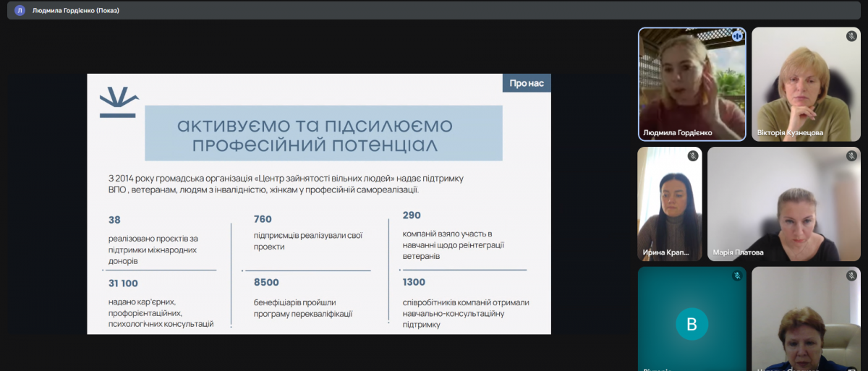Click the text підприємців реалізували свої проекти
This screenshot has height=371, width=868.
pos(308,241)
